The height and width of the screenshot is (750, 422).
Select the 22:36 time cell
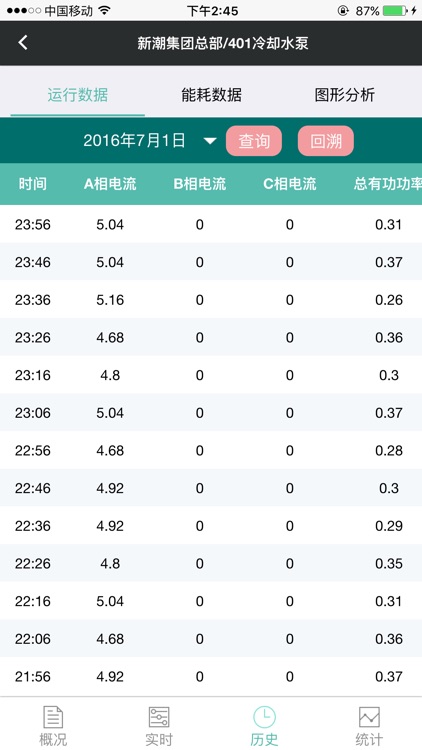click(33, 526)
